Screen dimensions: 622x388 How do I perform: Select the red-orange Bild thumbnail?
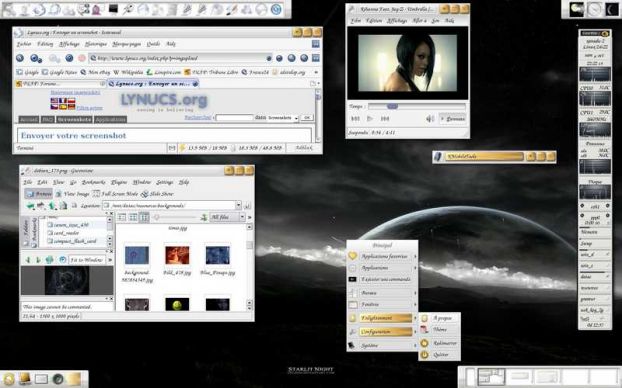pos(177,255)
